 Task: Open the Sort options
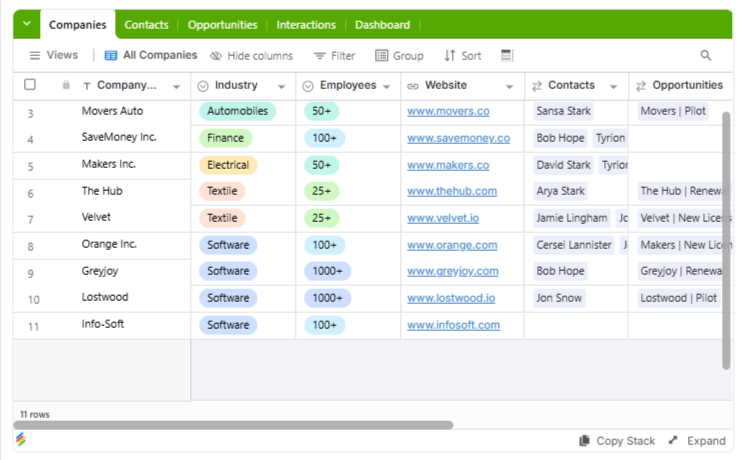462,56
